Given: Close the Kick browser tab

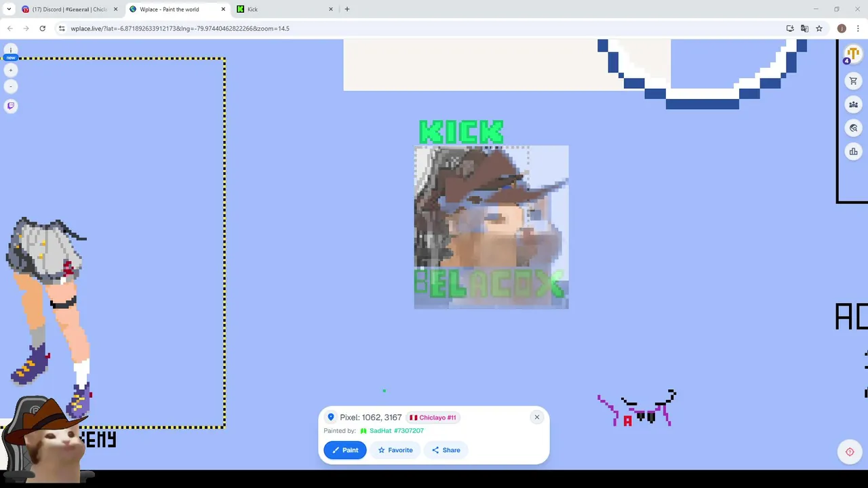Looking at the screenshot, I should (x=331, y=9).
